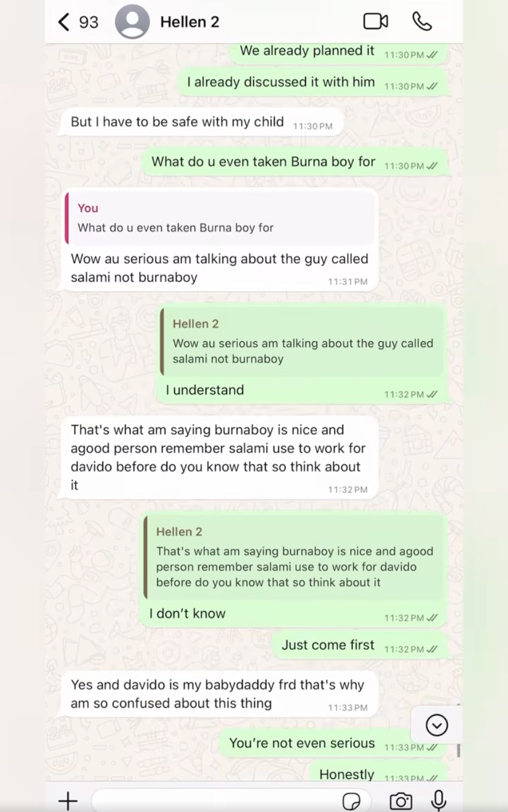Viewport: 508px width, 812px height.
Task: Select the 'I don't know' message
Action: [x=187, y=613]
